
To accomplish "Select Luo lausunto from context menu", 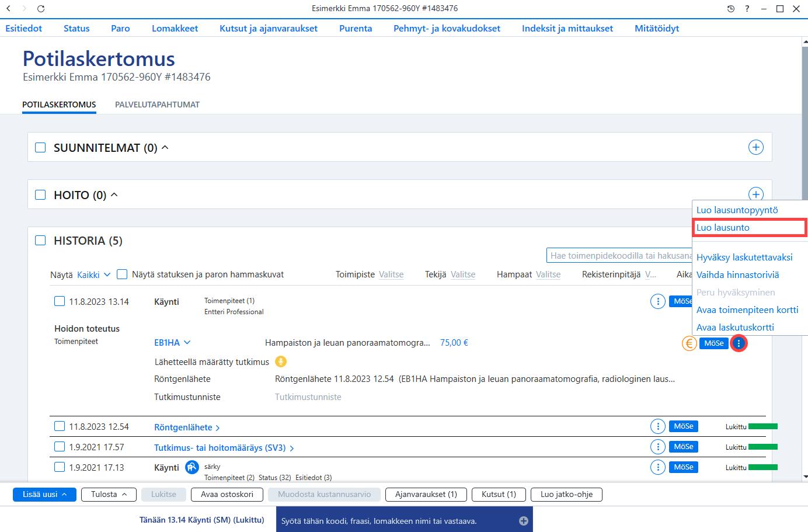I will point(749,228).
